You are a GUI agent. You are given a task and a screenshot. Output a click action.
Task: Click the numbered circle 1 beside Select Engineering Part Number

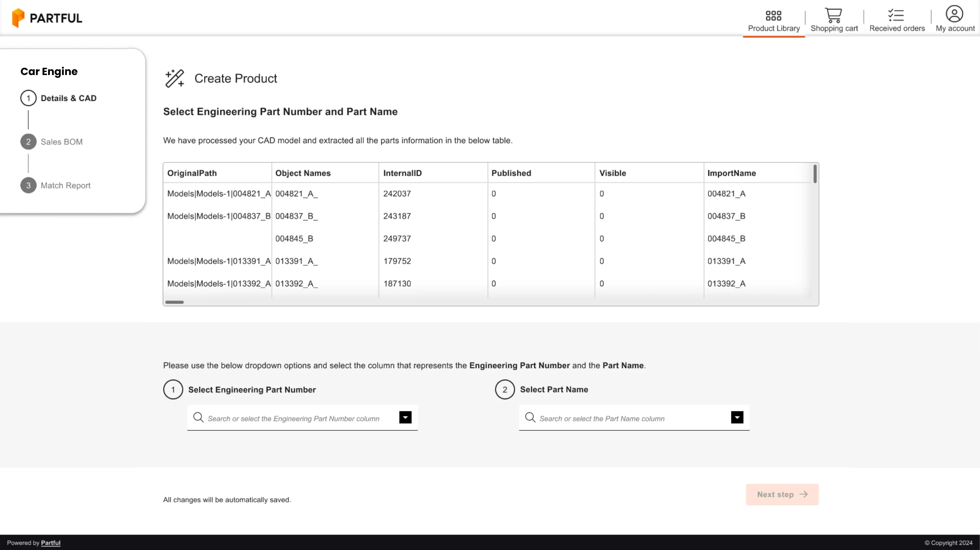pyautogui.click(x=173, y=389)
